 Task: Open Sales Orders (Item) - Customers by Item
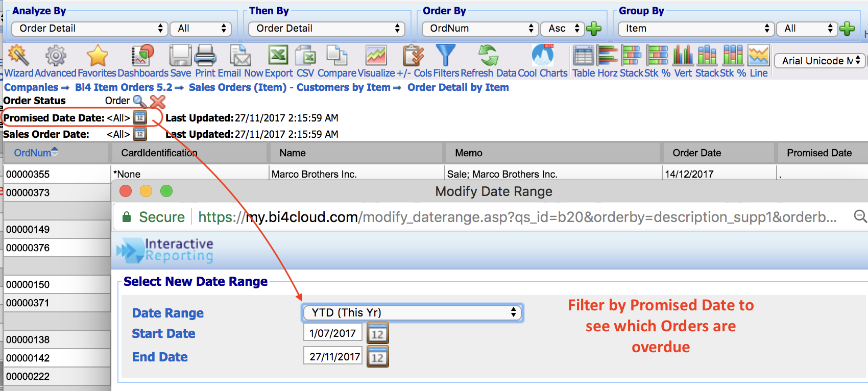coord(290,87)
